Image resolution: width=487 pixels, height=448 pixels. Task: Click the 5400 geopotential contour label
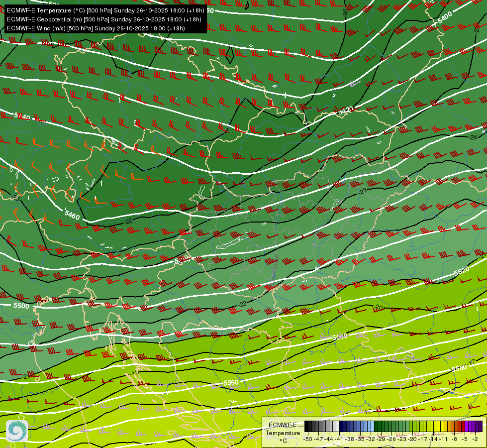point(444,18)
